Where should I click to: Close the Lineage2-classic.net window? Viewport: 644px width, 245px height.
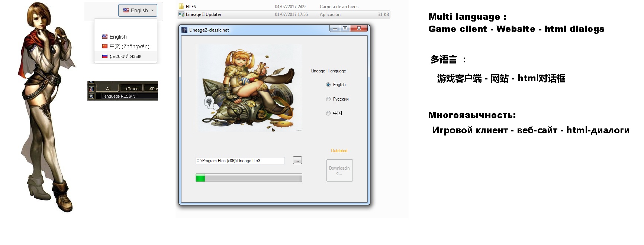pyautogui.click(x=359, y=29)
